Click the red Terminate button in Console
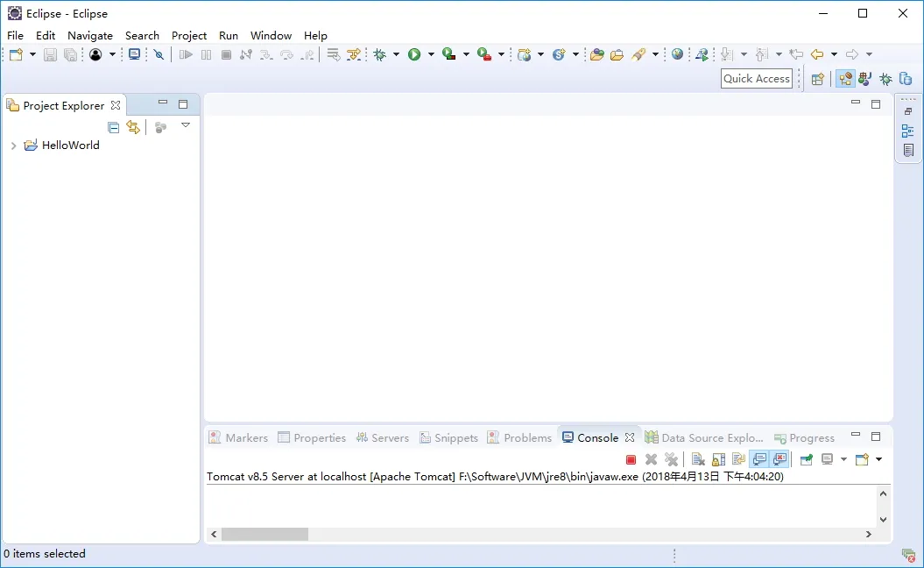 (631, 459)
